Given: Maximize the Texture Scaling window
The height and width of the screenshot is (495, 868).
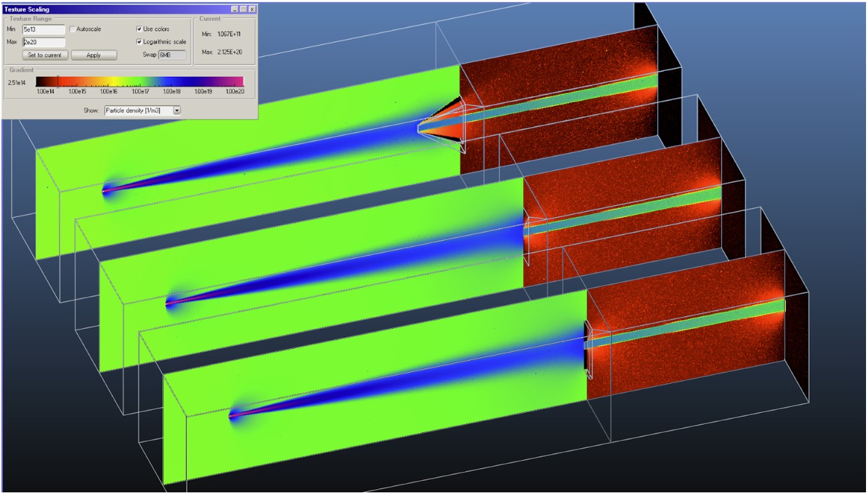Looking at the screenshot, I should [x=243, y=9].
